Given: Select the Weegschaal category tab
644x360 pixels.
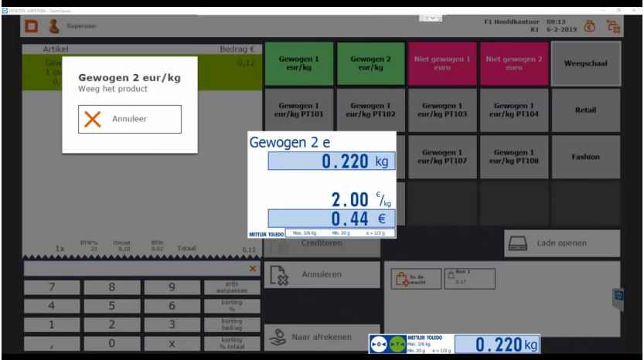Looking at the screenshot, I should tap(585, 63).
